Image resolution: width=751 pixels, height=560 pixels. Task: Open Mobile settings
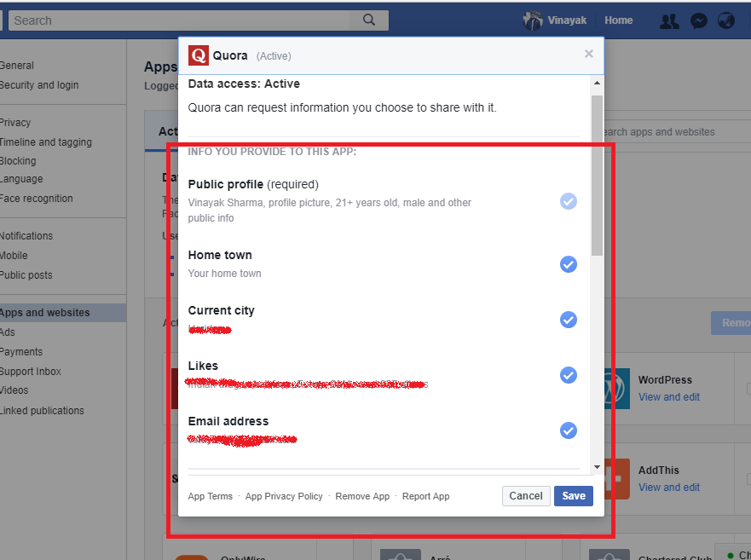(14, 256)
